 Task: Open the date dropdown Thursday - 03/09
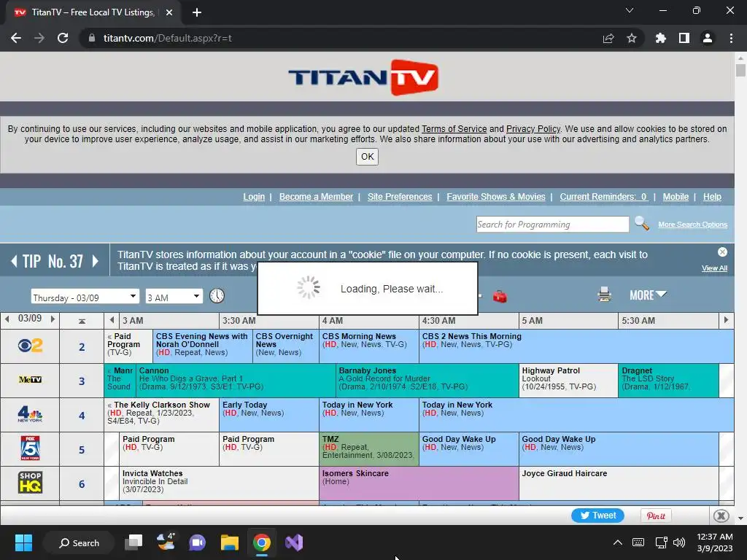(85, 297)
